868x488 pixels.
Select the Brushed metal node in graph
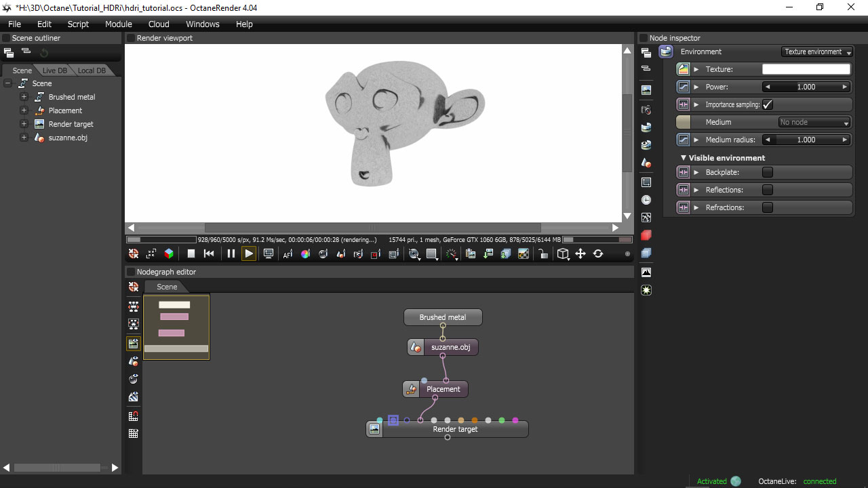(x=443, y=317)
